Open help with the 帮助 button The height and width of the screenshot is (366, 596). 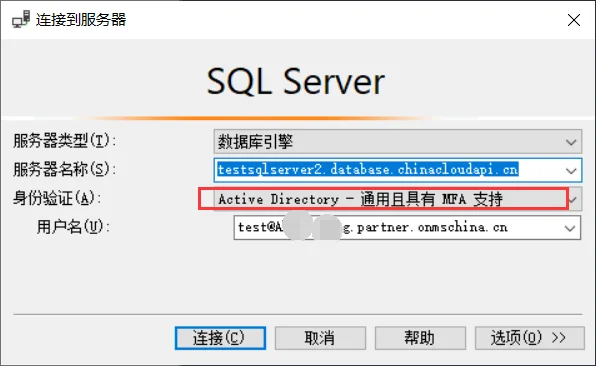coord(420,338)
